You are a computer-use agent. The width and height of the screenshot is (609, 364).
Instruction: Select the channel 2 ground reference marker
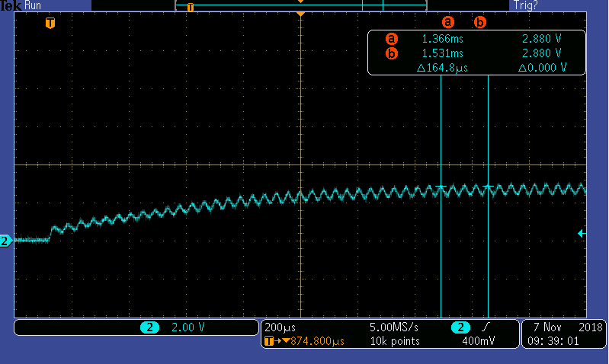pos(5,241)
